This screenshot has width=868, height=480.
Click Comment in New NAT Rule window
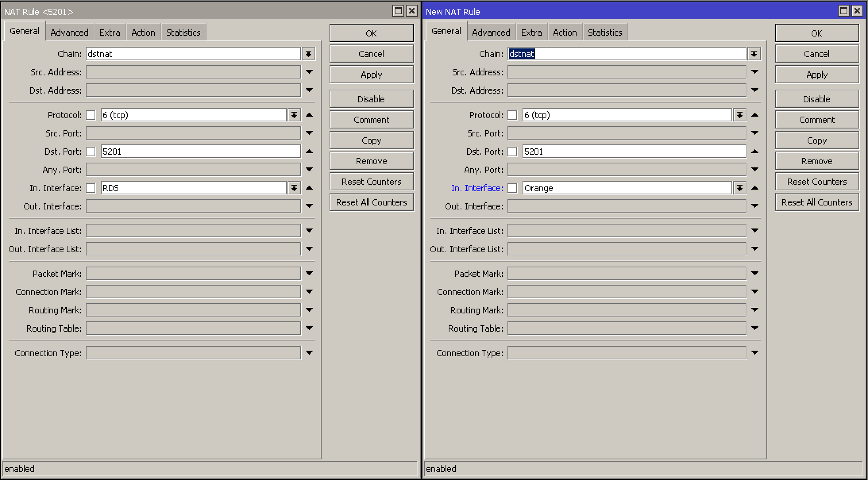(x=817, y=120)
